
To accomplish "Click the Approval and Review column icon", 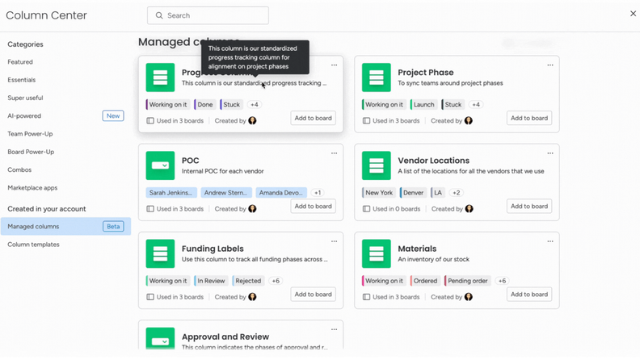I will click(160, 338).
